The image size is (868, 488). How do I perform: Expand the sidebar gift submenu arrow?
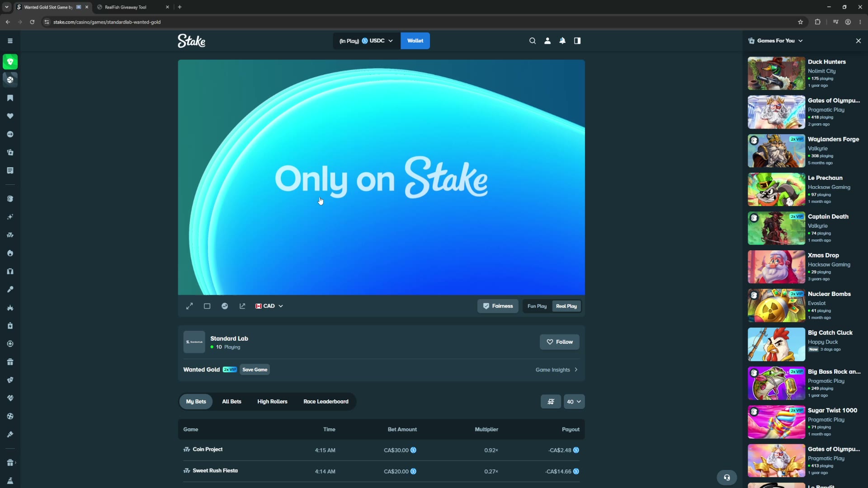pyautogui.click(x=15, y=463)
